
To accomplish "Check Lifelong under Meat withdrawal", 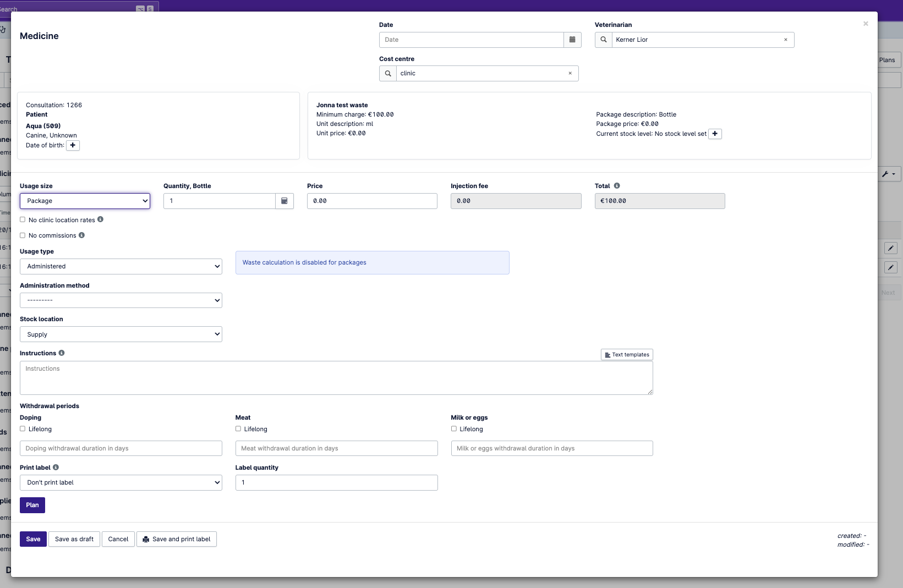I will point(238,428).
